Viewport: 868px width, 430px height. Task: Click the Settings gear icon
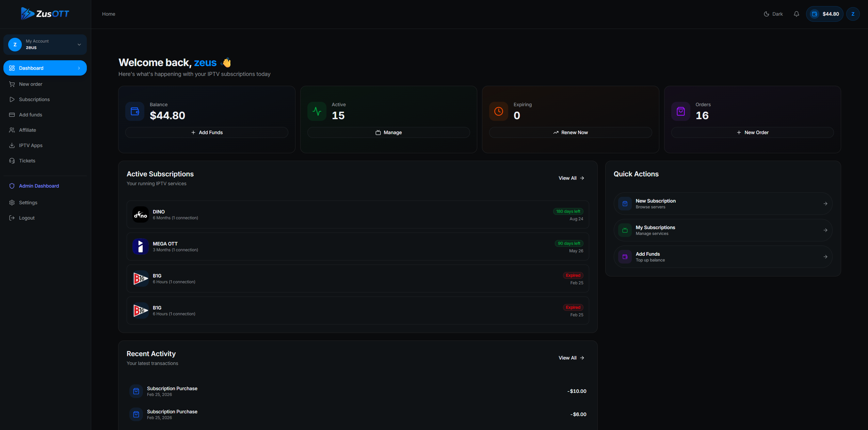pyautogui.click(x=12, y=203)
